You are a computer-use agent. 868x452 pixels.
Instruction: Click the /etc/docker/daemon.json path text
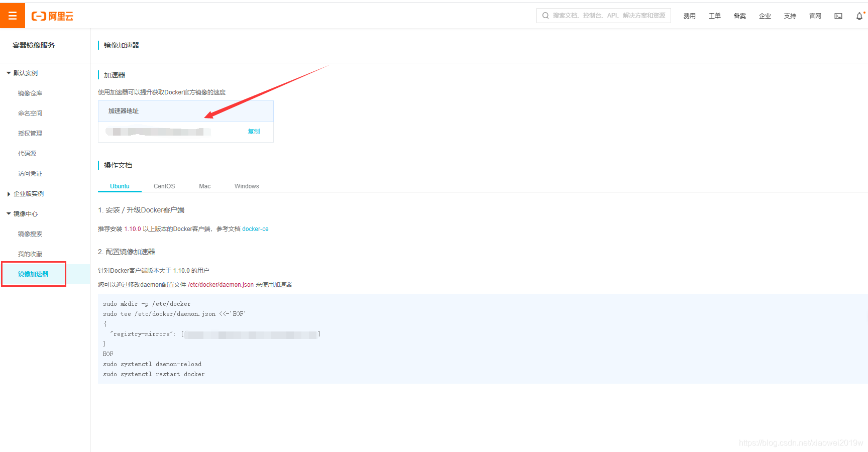pyautogui.click(x=221, y=285)
